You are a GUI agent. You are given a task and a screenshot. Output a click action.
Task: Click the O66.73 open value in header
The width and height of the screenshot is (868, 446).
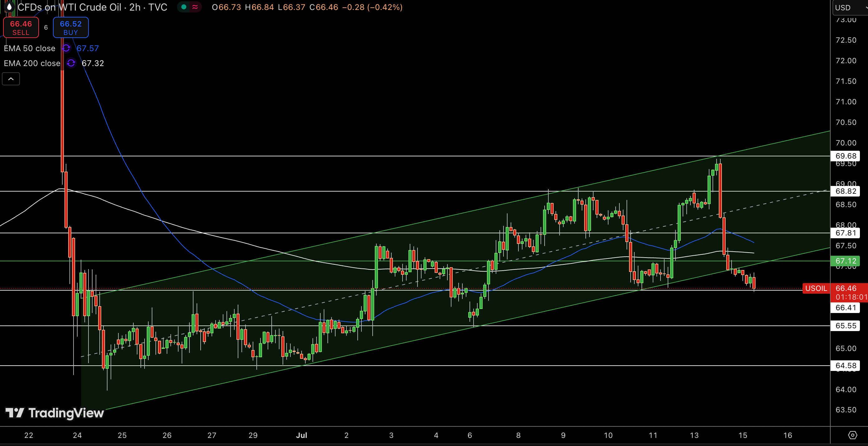click(x=227, y=7)
